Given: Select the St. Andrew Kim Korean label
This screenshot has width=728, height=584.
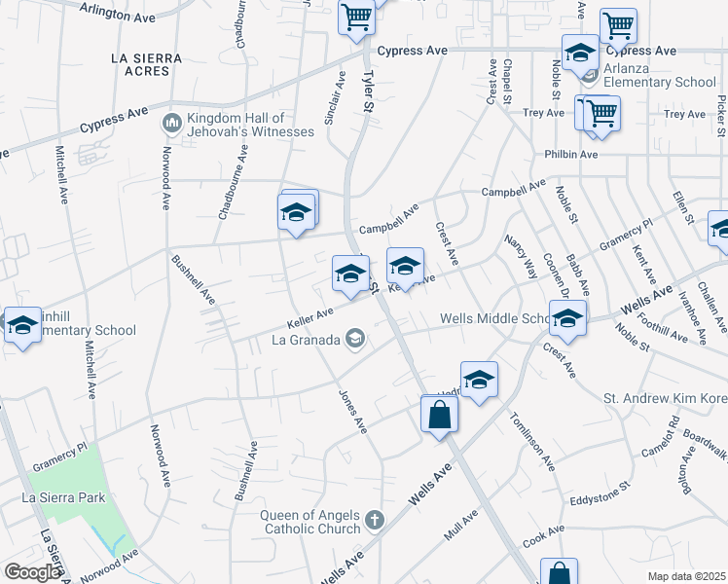Looking at the screenshot, I should [x=665, y=398].
